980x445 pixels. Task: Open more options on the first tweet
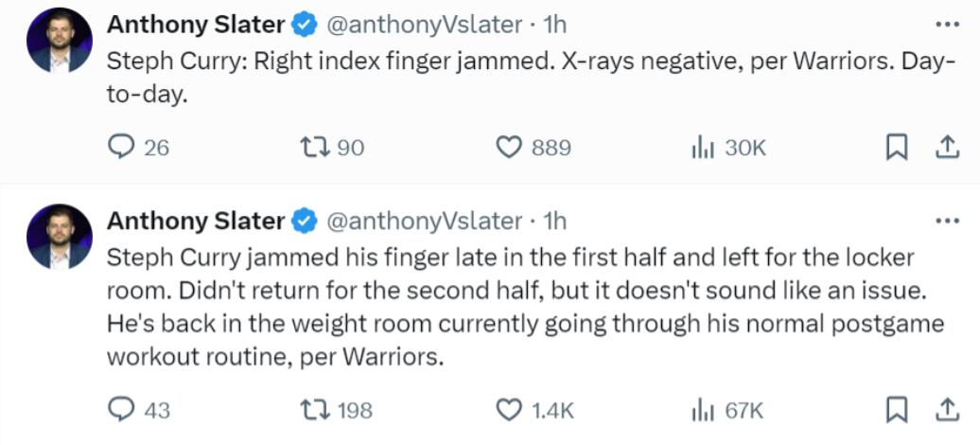tap(946, 24)
